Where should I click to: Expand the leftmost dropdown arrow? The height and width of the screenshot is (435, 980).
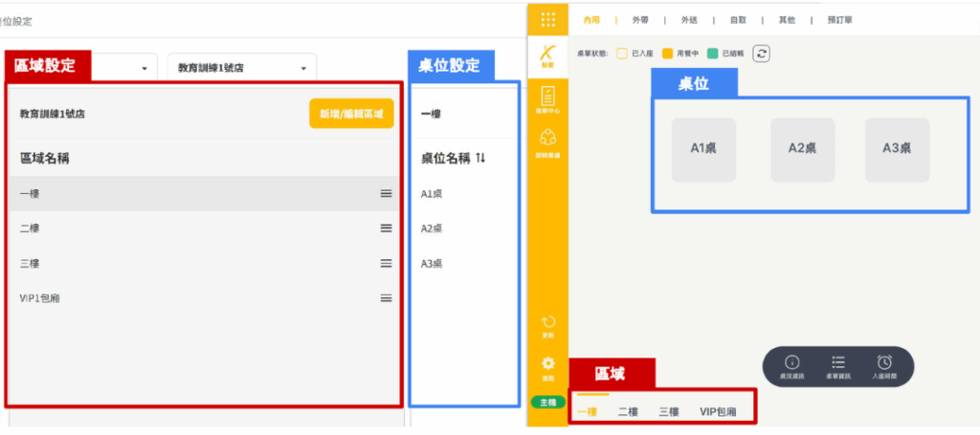pyautogui.click(x=144, y=69)
